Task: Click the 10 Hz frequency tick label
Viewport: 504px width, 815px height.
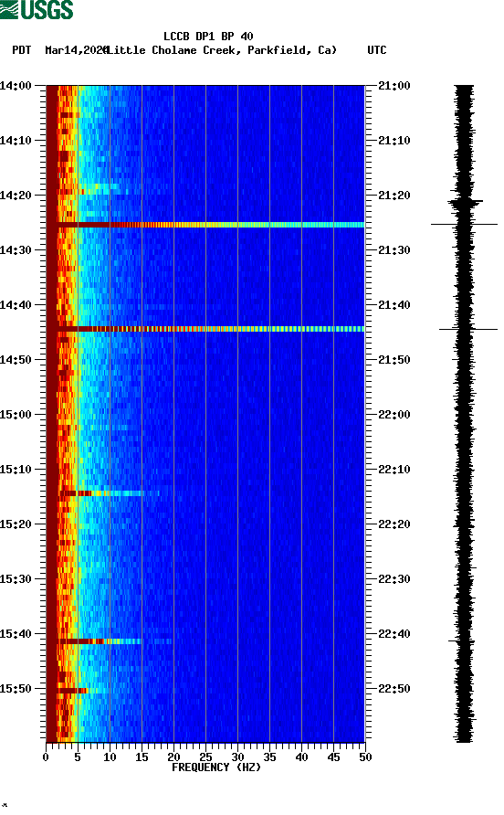Action: (x=110, y=757)
